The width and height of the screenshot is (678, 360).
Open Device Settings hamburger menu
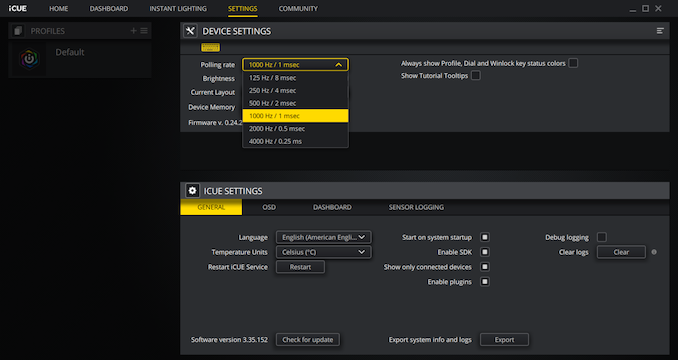tap(660, 31)
